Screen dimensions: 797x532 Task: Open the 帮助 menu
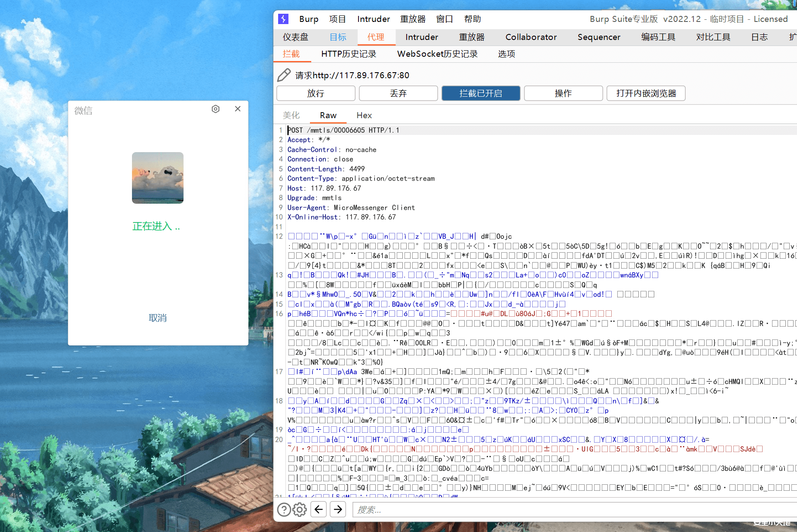[472, 19]
